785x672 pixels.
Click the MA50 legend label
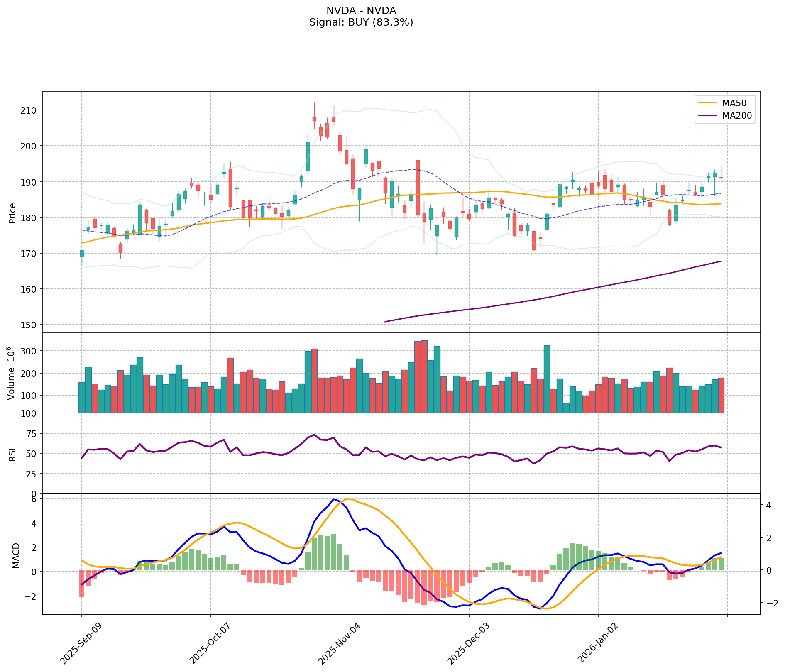[734, 103]
